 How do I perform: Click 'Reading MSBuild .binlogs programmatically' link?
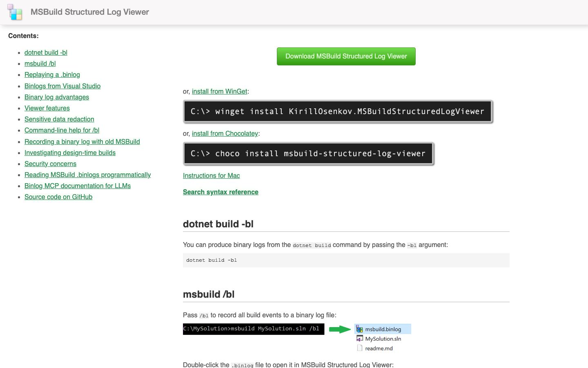coord(87,175)
